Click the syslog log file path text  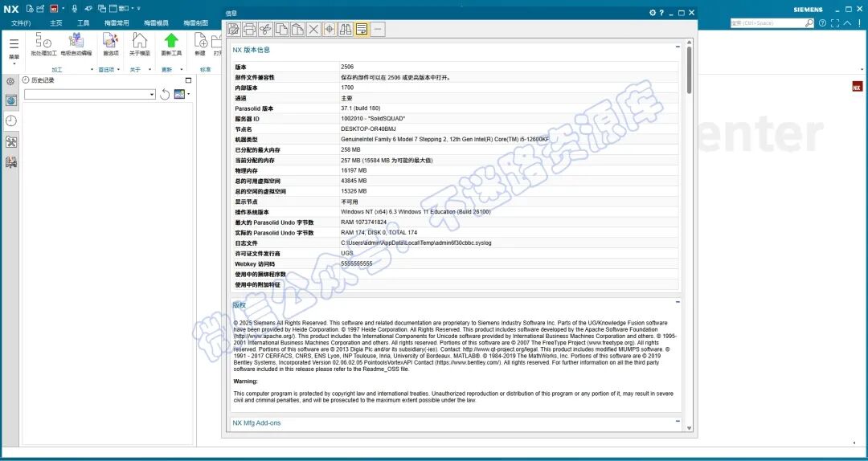[416, 243]
